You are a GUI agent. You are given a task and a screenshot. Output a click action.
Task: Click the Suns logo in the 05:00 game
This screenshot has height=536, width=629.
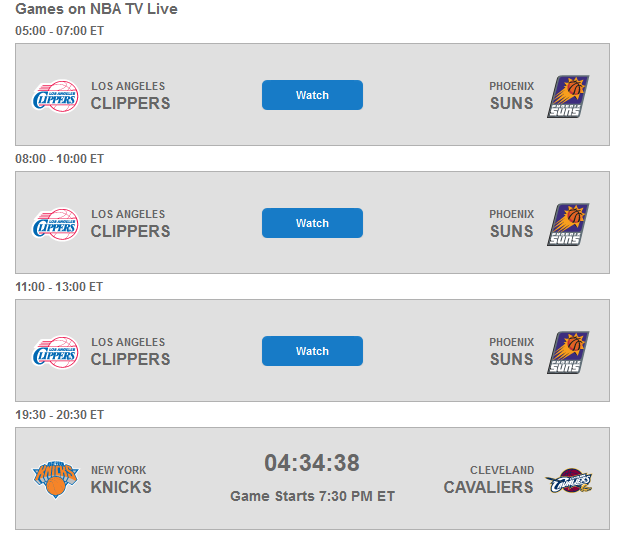pos(568,96)
